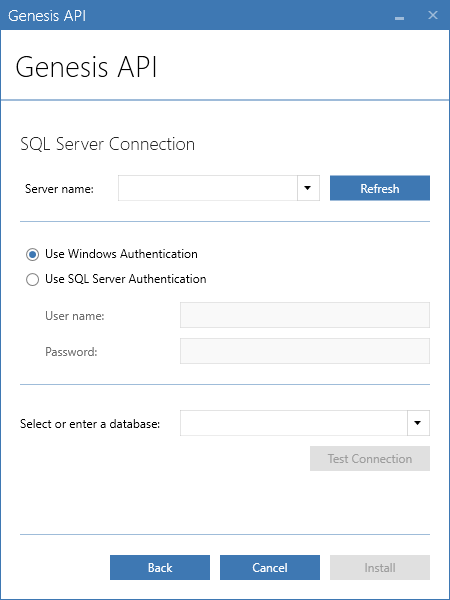Click the 'Server name:' label
Screen dimensions: 450x600
[59, 189]
